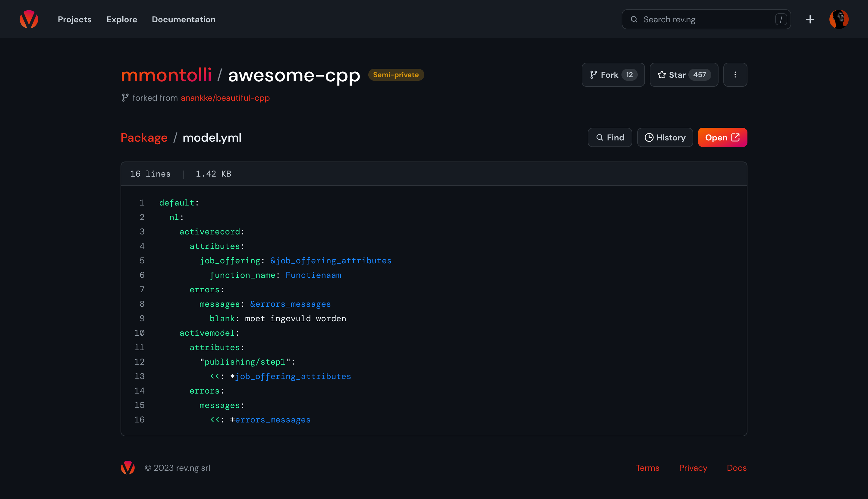Open mmontolli user profile link

[x=166, y=75]
